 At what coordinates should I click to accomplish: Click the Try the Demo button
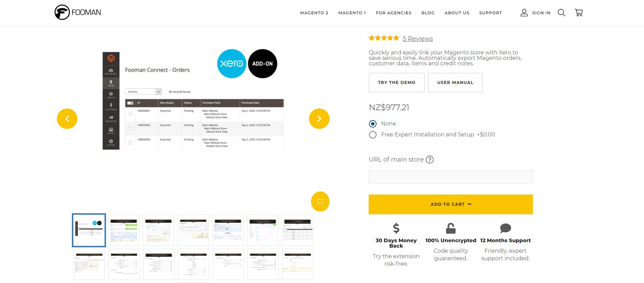[397, 83]
